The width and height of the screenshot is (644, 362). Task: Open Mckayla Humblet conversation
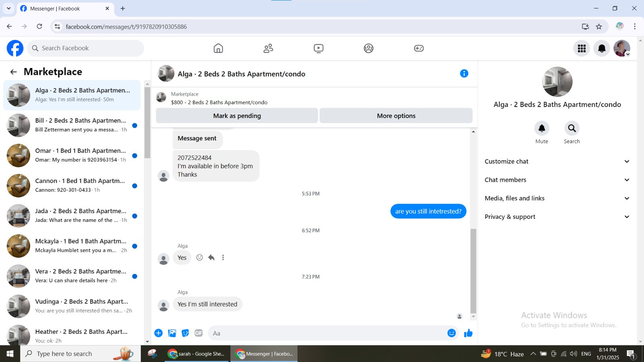72,246
